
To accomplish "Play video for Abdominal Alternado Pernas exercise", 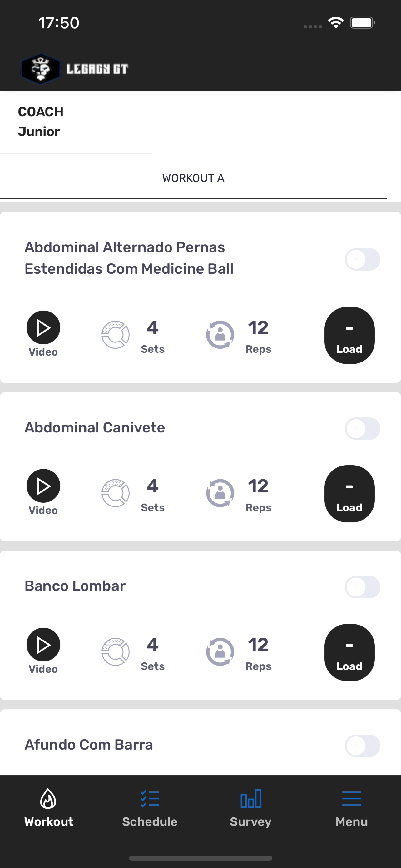I will 43,327.
